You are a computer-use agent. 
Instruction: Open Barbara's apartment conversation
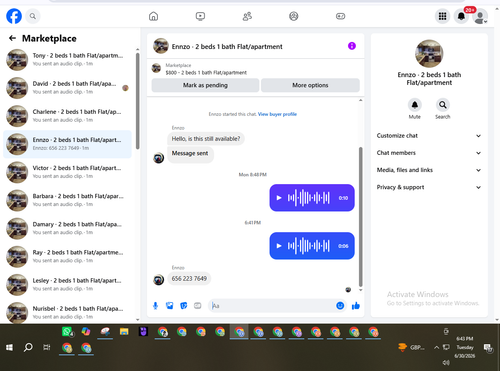pyautogui.click(x=67, y=200)
